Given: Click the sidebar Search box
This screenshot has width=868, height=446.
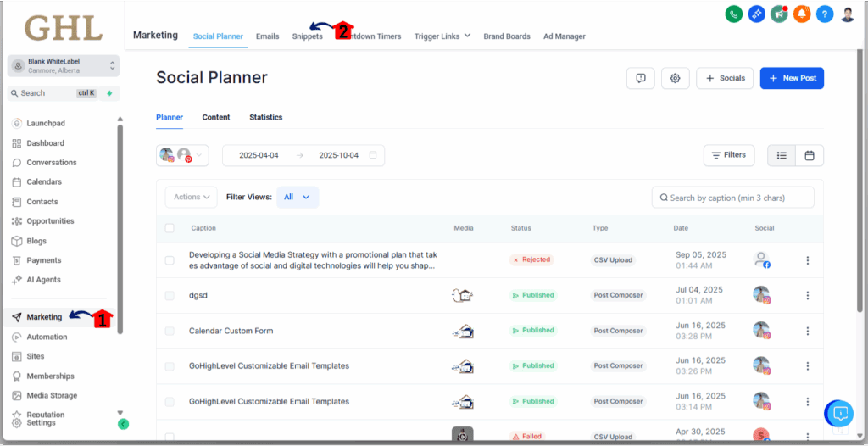Looking at the screenshot, I should click(53, 93).
